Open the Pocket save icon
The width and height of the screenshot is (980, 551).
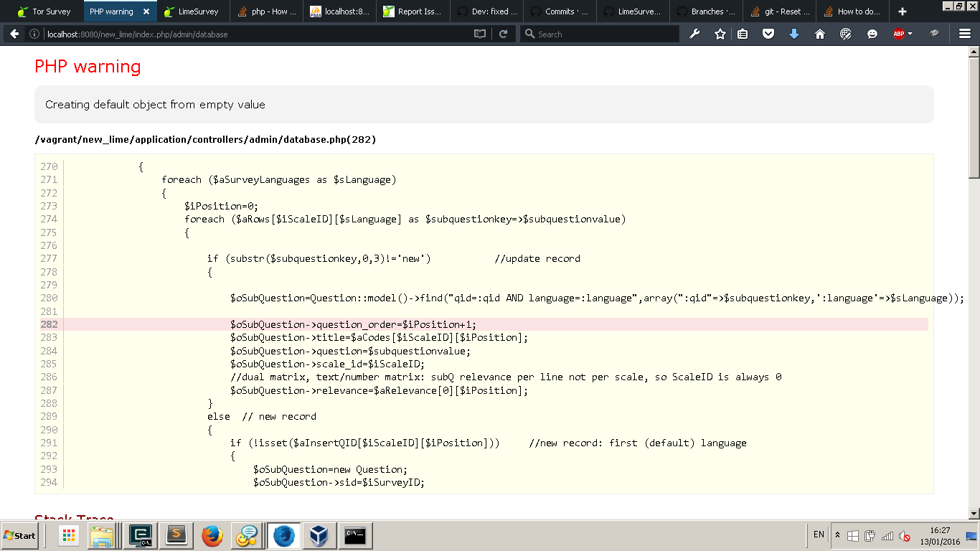tap(768, 34)
